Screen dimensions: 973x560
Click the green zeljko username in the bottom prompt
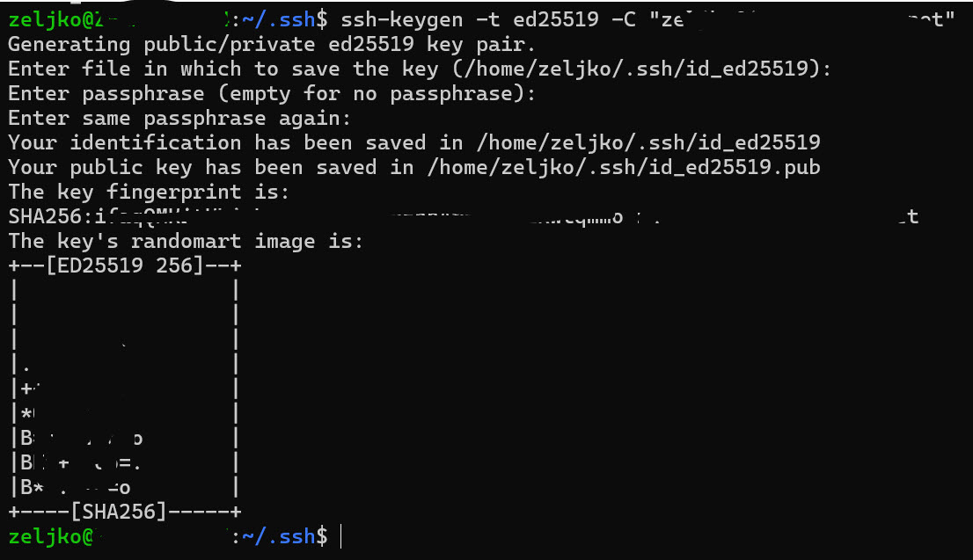point(45,536)
